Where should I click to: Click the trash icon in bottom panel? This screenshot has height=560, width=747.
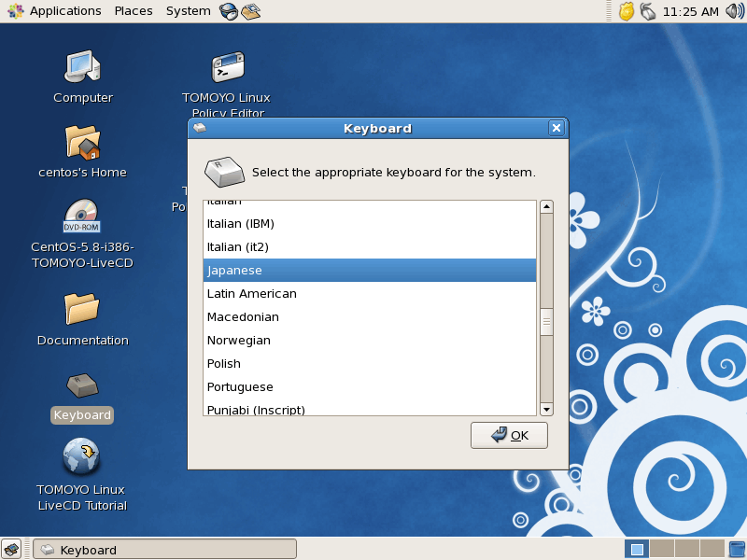[737, 550]
